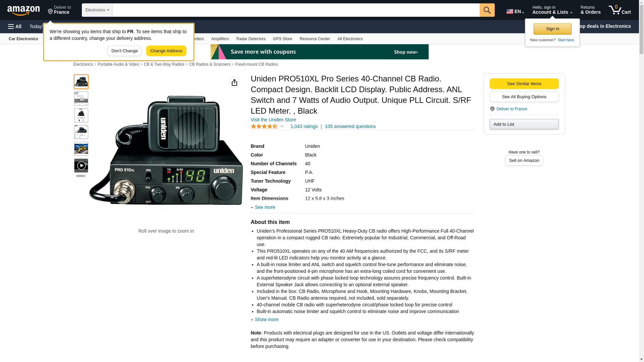The image size is (644, 362).
Task: Open the GPS Store tab
Action: [282, 39]
